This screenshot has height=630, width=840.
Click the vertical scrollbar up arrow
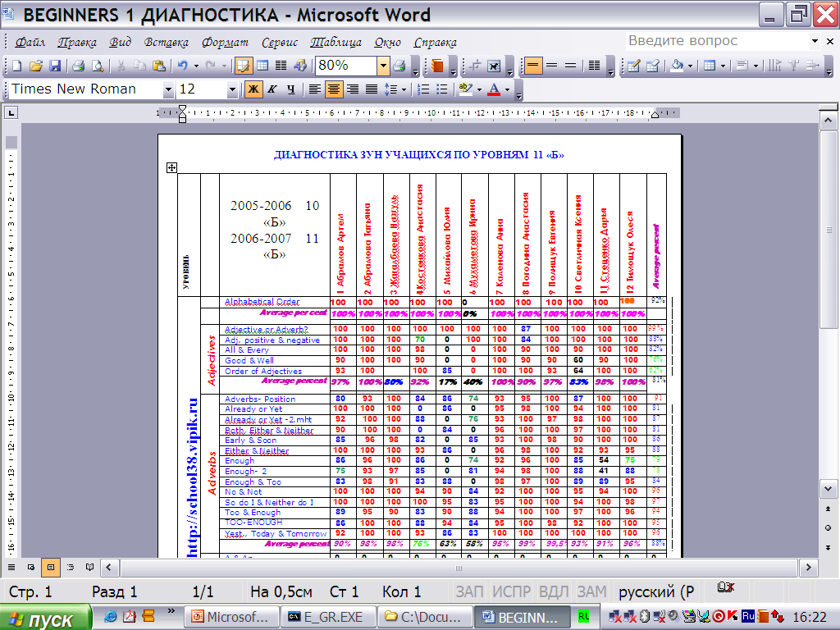[x=829, y=121]
